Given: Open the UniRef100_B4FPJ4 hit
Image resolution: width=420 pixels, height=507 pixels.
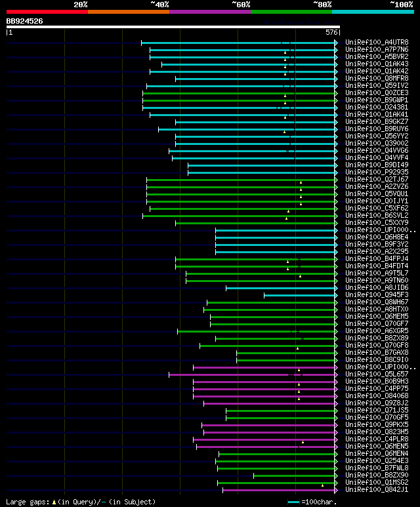Looking at the screenshot, I should pyautogui.click(x=377, y=258).
